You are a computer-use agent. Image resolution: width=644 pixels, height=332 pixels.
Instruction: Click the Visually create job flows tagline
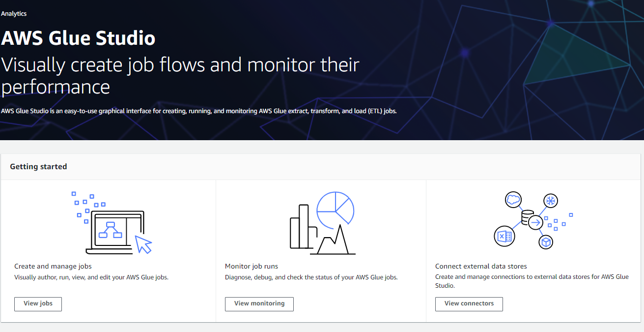pyautogui.click(x=180, y=76)
